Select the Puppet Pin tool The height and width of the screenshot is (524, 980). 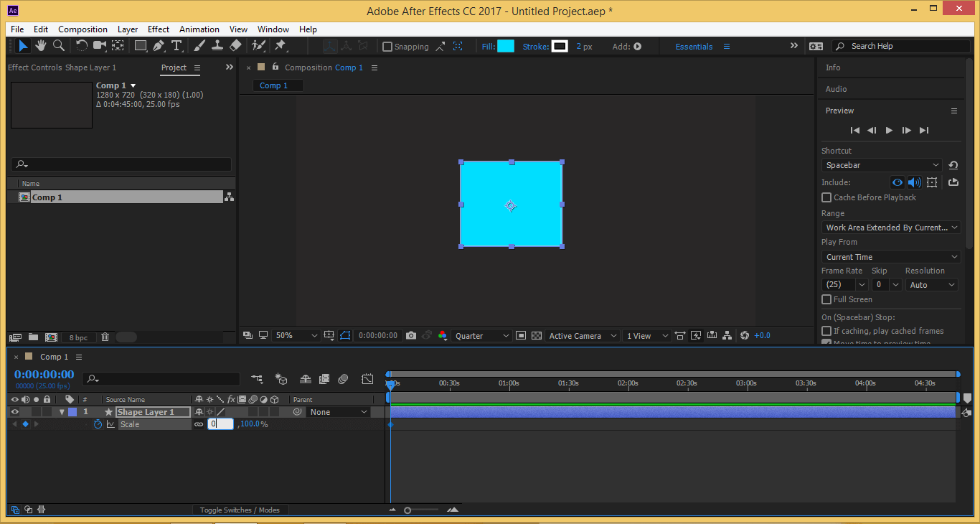click(281, 46)
